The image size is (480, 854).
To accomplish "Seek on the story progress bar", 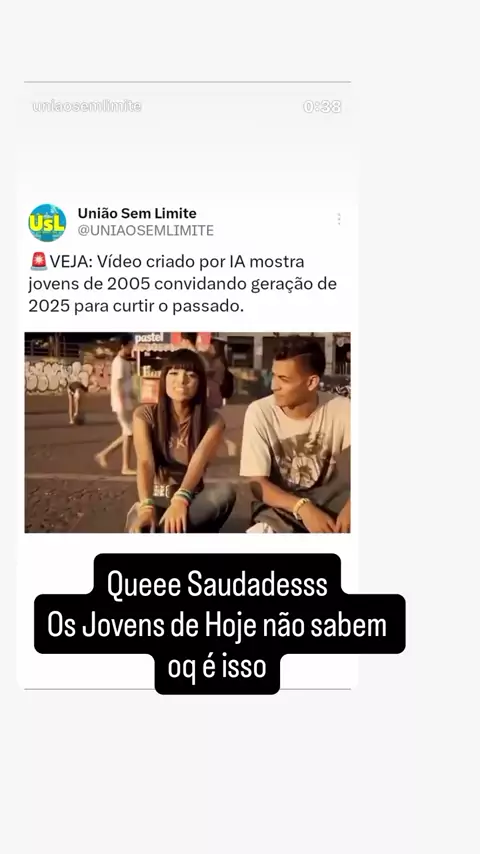I will 187,82.
